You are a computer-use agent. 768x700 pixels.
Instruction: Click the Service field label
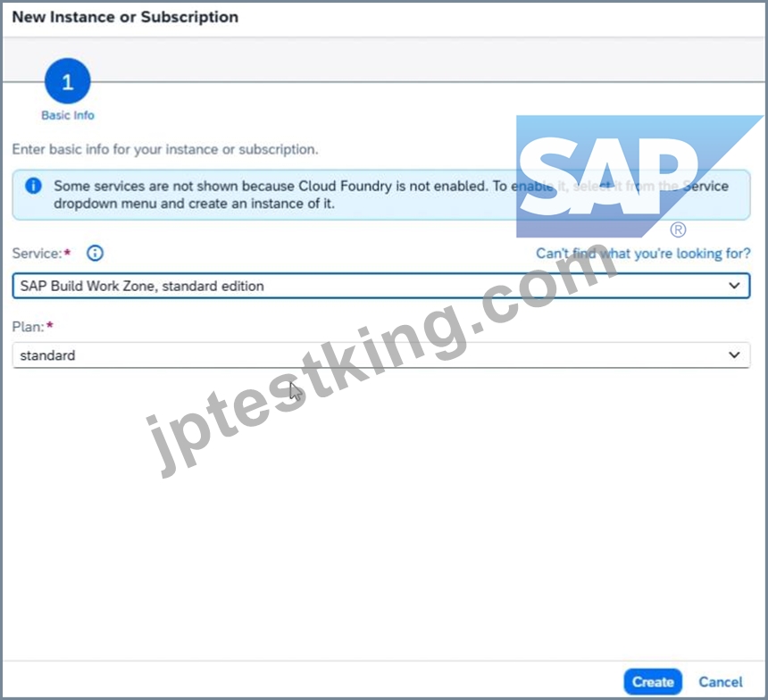pos(38,254)
